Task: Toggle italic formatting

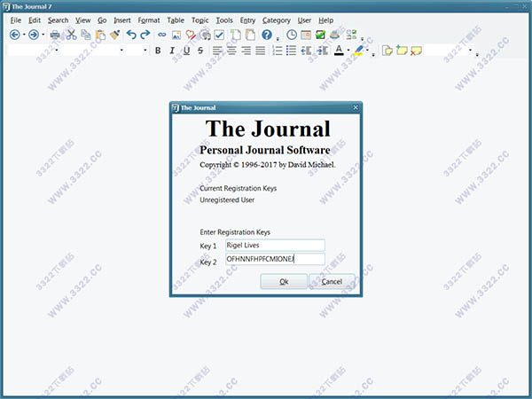Action: point(172,51)
